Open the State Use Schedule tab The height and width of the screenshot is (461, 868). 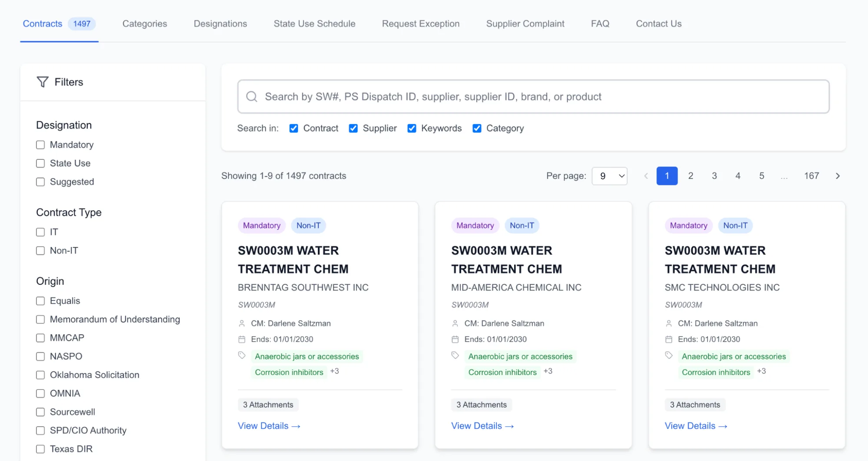tap(314, 24)
